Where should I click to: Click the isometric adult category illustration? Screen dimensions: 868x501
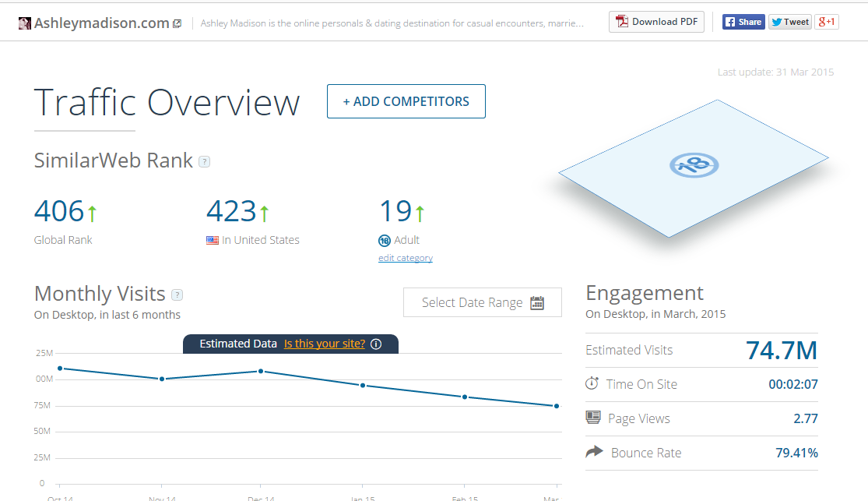(x=694, y=168)
